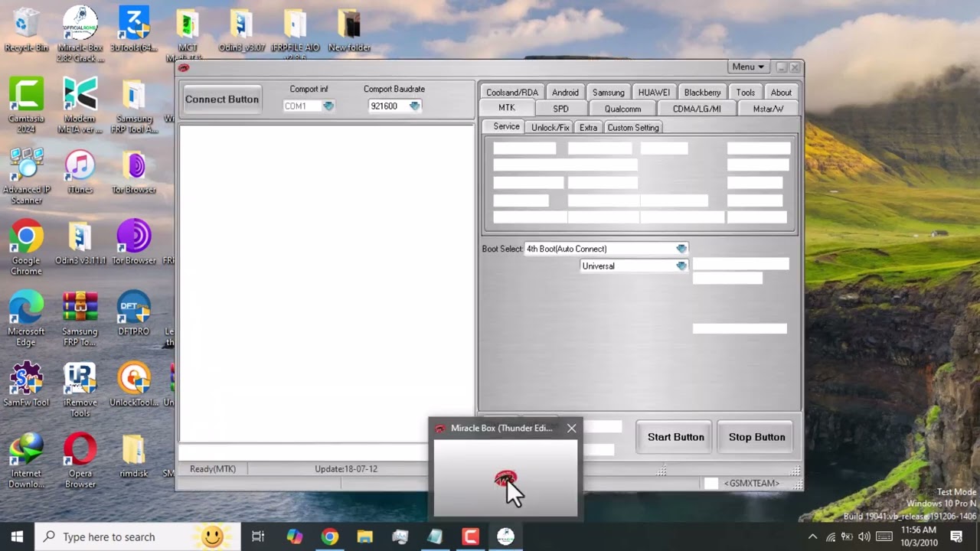Switch to the Android tab
This screenshot has width=980, height=551.
(565, 92)
